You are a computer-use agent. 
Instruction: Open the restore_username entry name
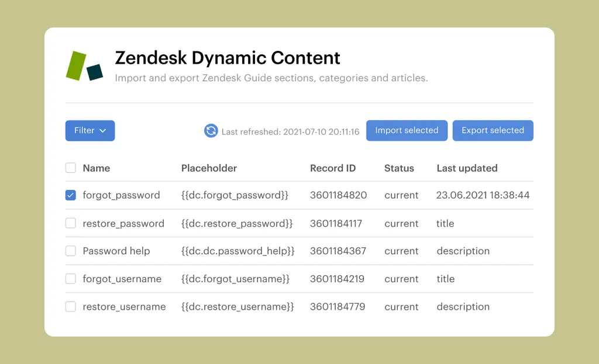pos(124,307)
